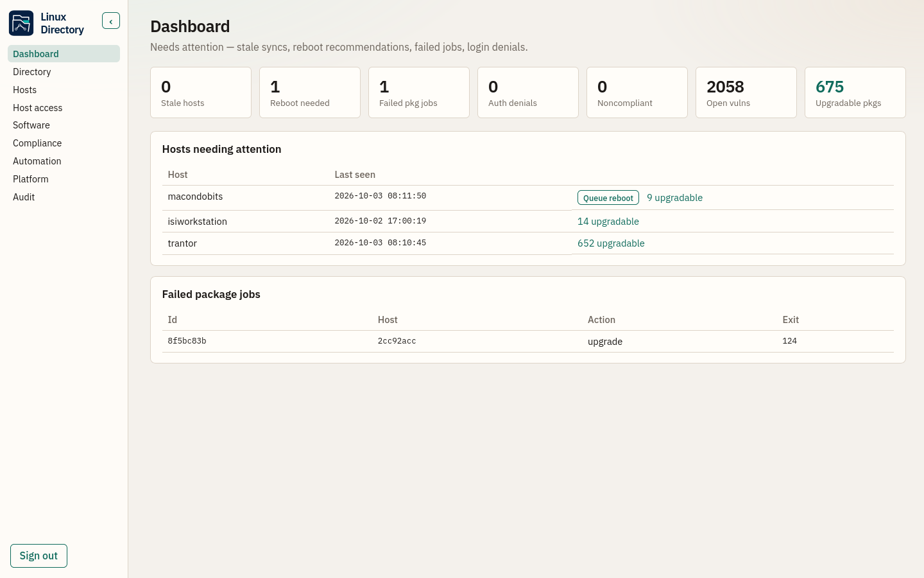The width and height of the screenshot is (924, 578).
Task: Go to the Compliance page
Action: (64, 143)
